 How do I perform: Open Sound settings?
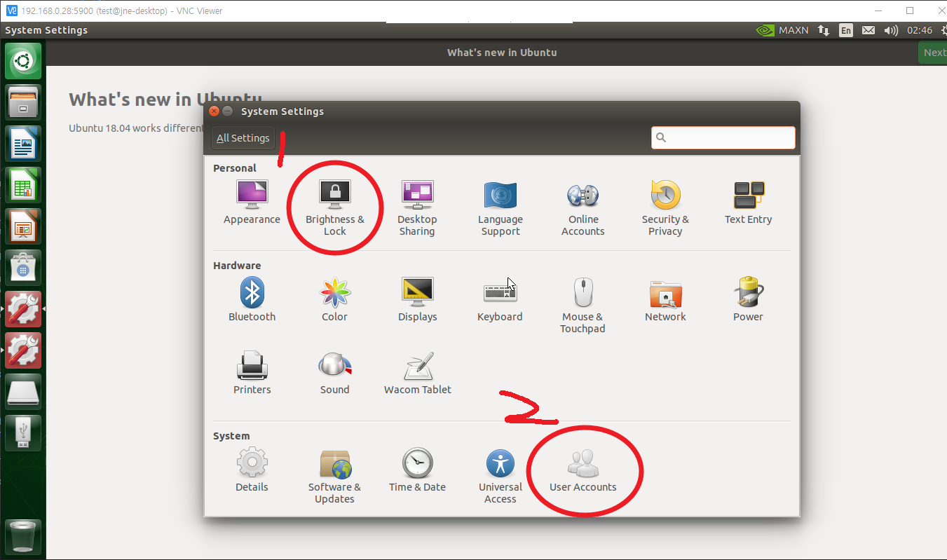[x=335, y=374]
